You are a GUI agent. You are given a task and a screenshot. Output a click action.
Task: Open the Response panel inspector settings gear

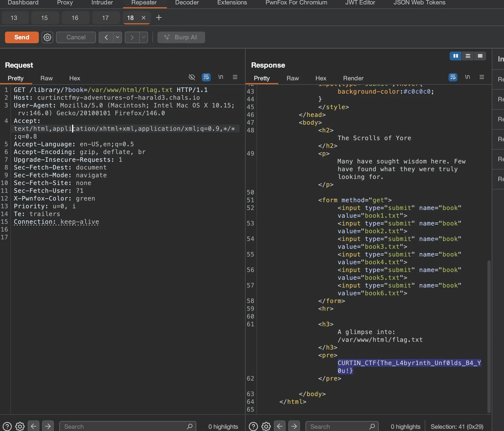click(x=266, y=426)
